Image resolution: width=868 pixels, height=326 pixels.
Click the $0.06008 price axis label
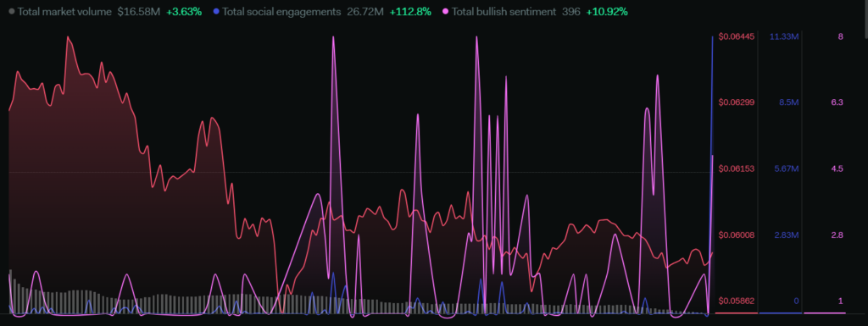pyautogui.click(x=737, y=235)
